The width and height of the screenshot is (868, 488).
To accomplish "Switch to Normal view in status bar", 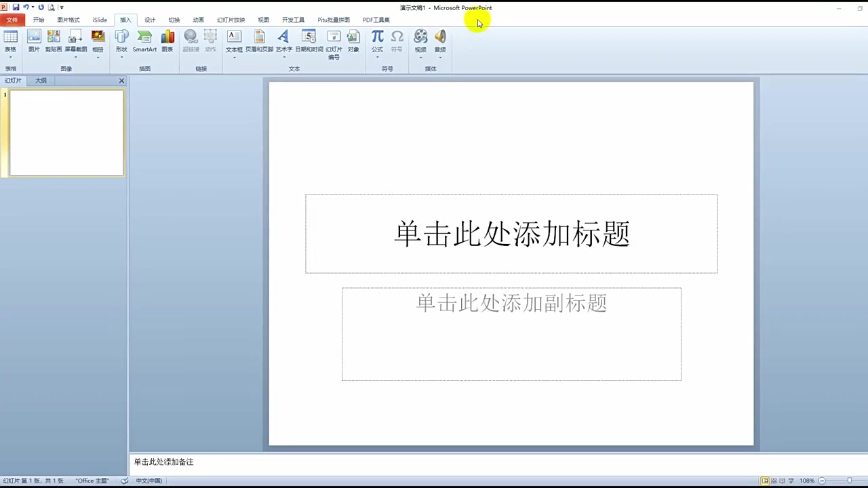I will 765,481.
